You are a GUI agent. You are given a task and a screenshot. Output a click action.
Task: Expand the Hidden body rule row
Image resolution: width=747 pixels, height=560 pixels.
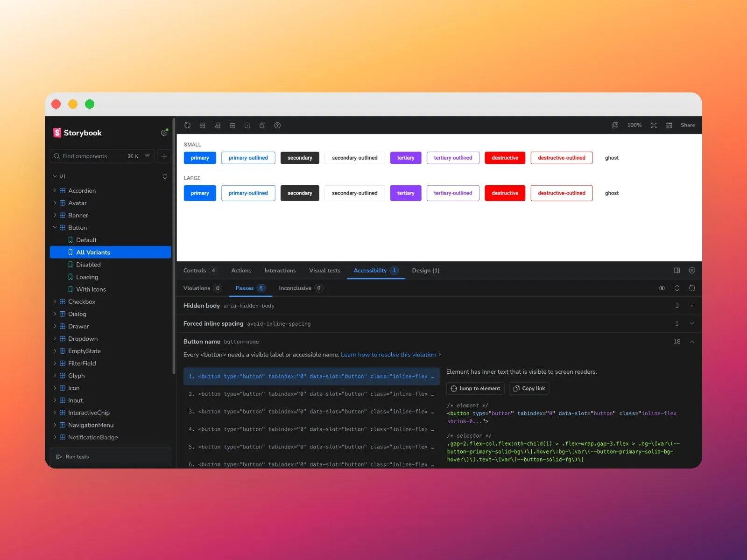[439, 306]
